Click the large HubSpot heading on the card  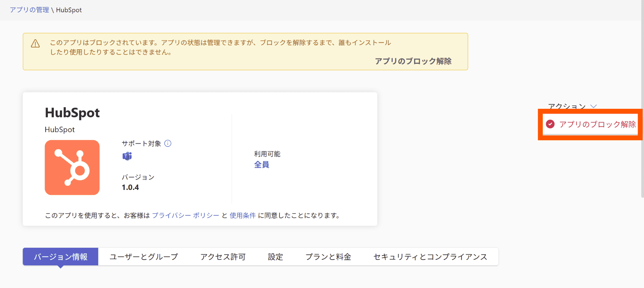pos(72,113)
